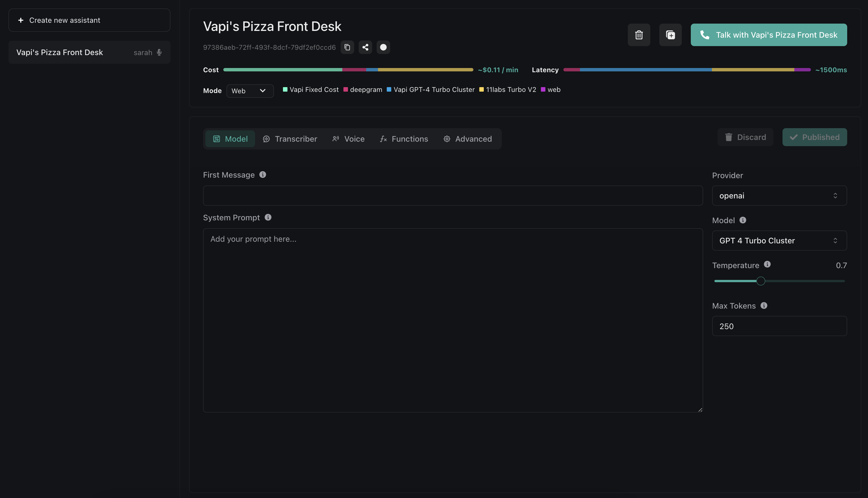Open the Functions tab

(x=404, y=139)
